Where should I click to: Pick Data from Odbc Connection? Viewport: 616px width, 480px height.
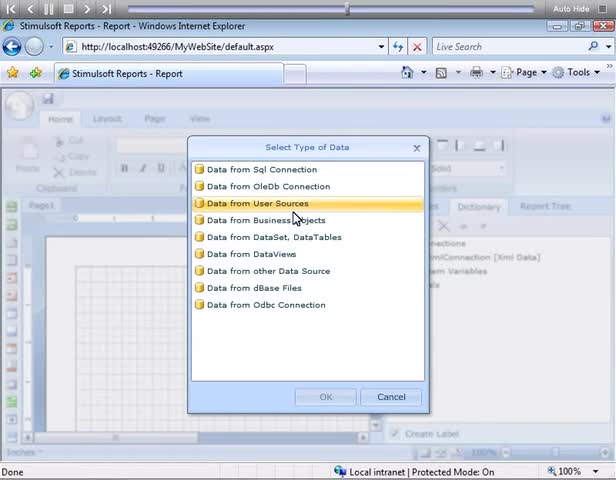308,304
